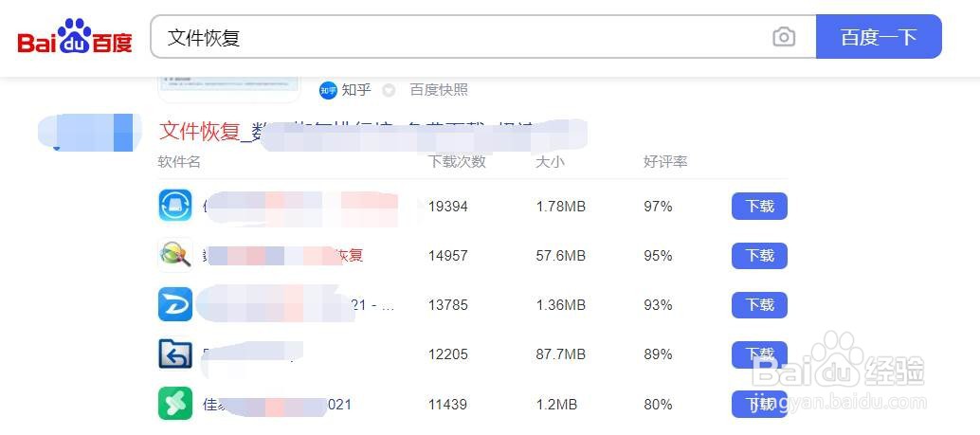Click the Baidu logo
Viewport: 980px width, 435px height.
(x=75, y=37)
